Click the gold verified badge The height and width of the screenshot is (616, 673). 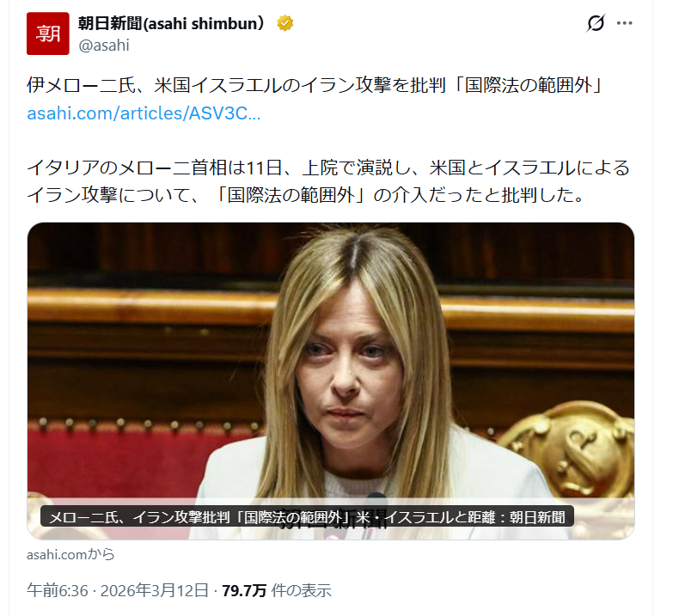tap(285, 23)
